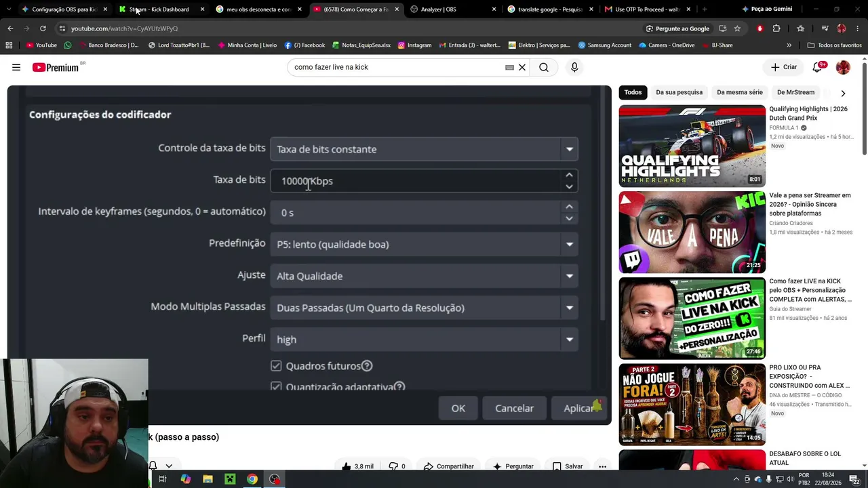The width and height of the screenshot is (868, 488).
Task: Open Vale a pena ser Streamer video
Action: (692, 232)
